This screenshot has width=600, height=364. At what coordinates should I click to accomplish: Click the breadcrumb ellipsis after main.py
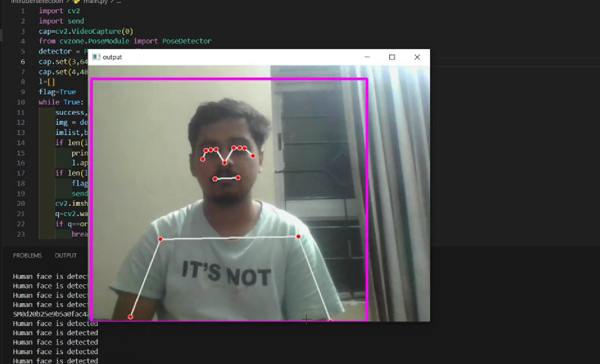point(118,2)
